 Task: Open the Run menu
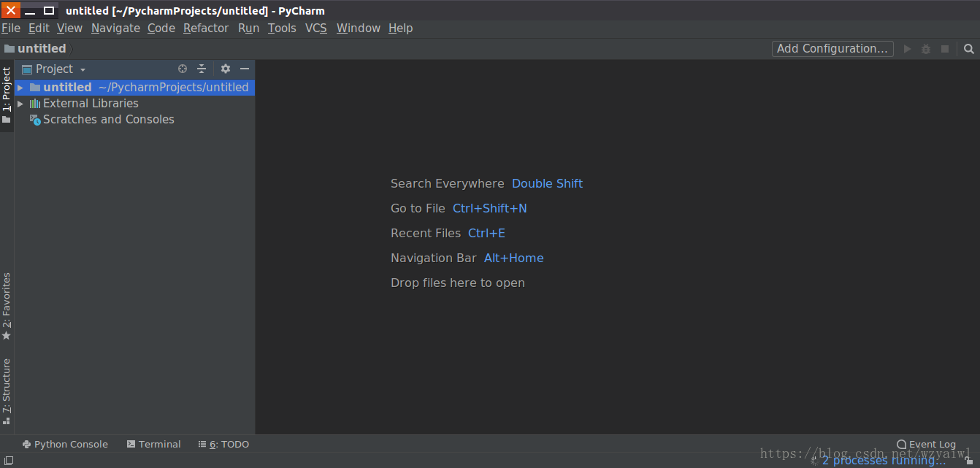248,28
